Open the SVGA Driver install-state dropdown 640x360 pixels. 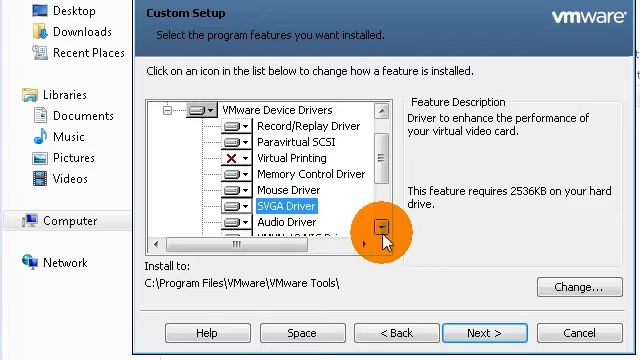237,206
